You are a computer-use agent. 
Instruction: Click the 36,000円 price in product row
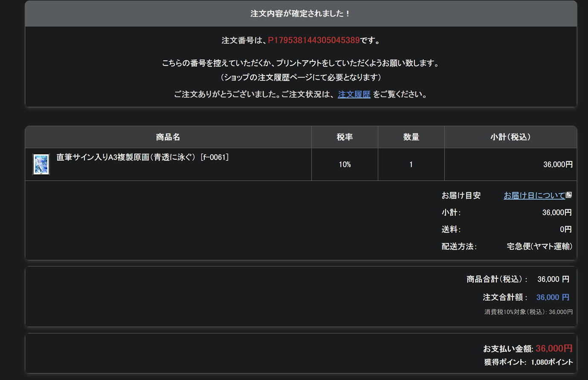click(x=557, y=164)
